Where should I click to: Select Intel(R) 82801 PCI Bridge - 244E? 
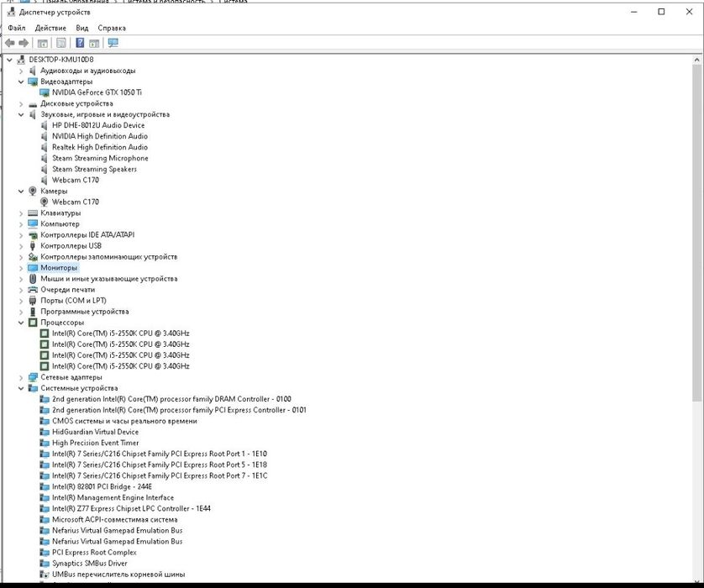(x=102, y=487)
